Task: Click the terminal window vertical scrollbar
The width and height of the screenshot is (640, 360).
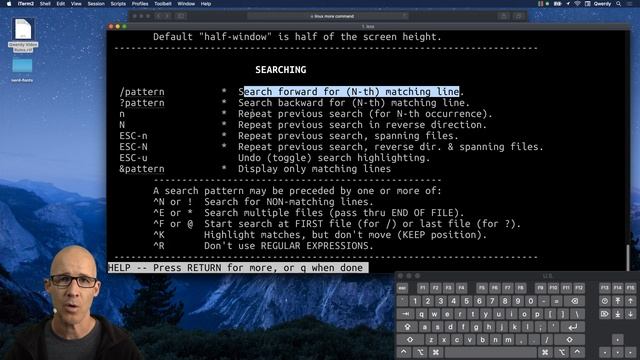Action: click(627, 257)
